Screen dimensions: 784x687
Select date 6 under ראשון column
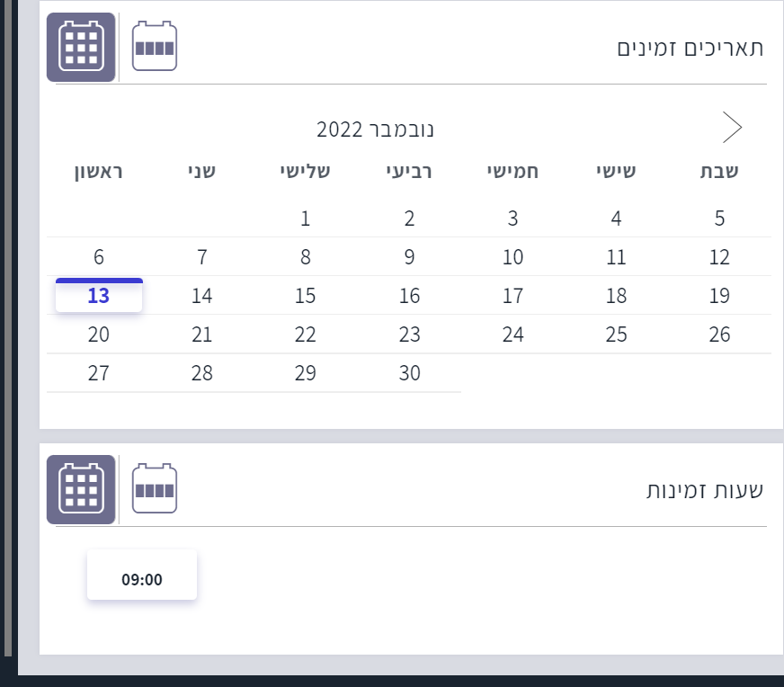point(99,257)
